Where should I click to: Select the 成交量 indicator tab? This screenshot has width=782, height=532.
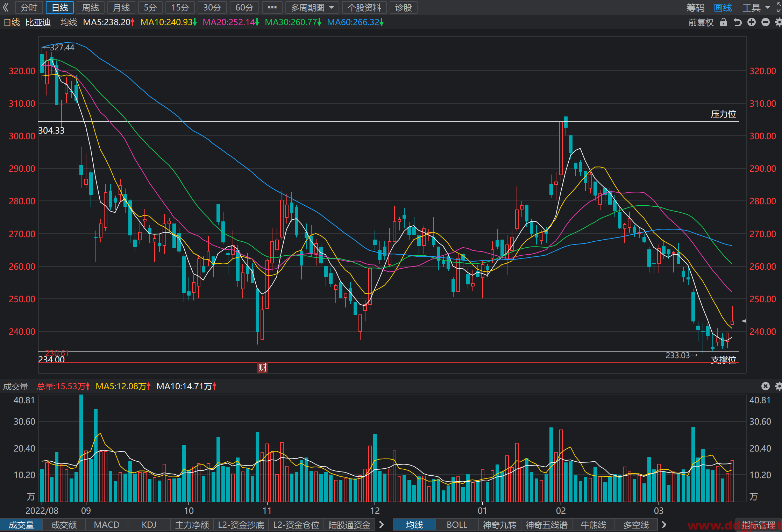coord(21,525)
